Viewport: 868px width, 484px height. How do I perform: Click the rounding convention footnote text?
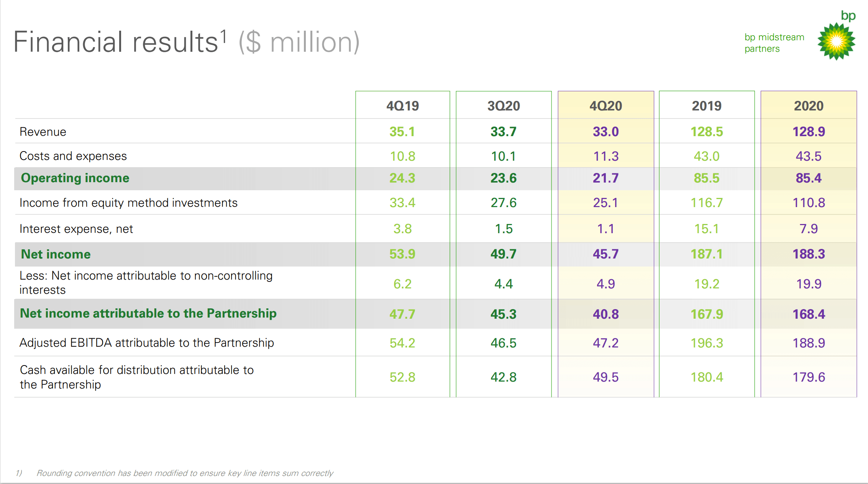pyautogui.click(x=185, y=473)
